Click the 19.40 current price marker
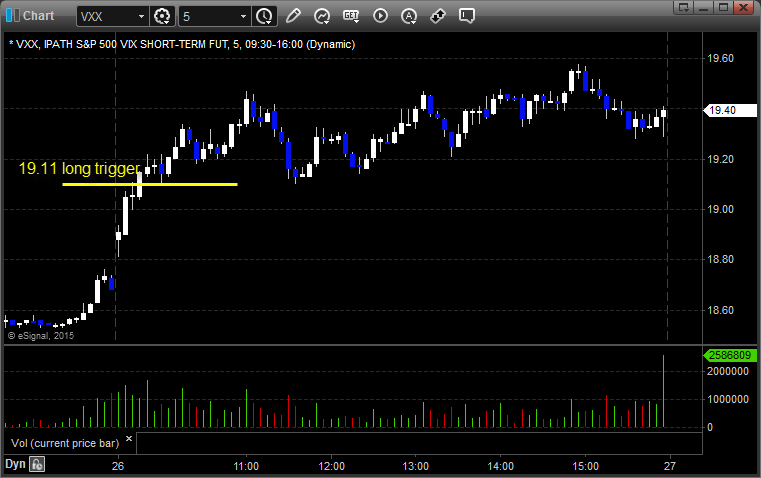 (x=730, y=111)
